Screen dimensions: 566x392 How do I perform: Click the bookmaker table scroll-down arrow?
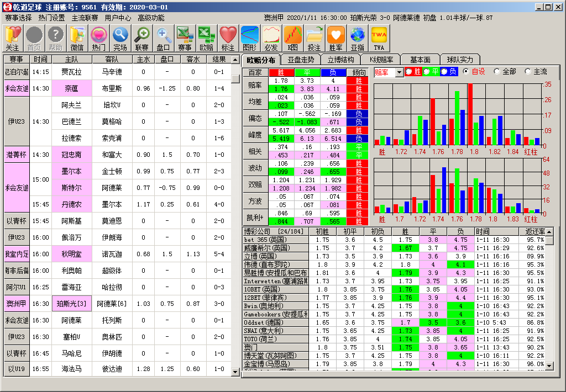click(x=549, y=365)
